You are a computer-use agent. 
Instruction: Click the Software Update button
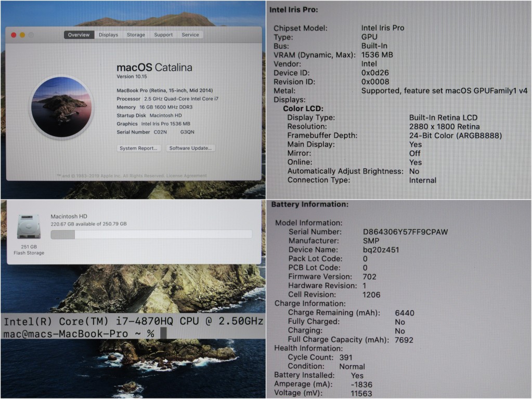[x=190, y=148]
